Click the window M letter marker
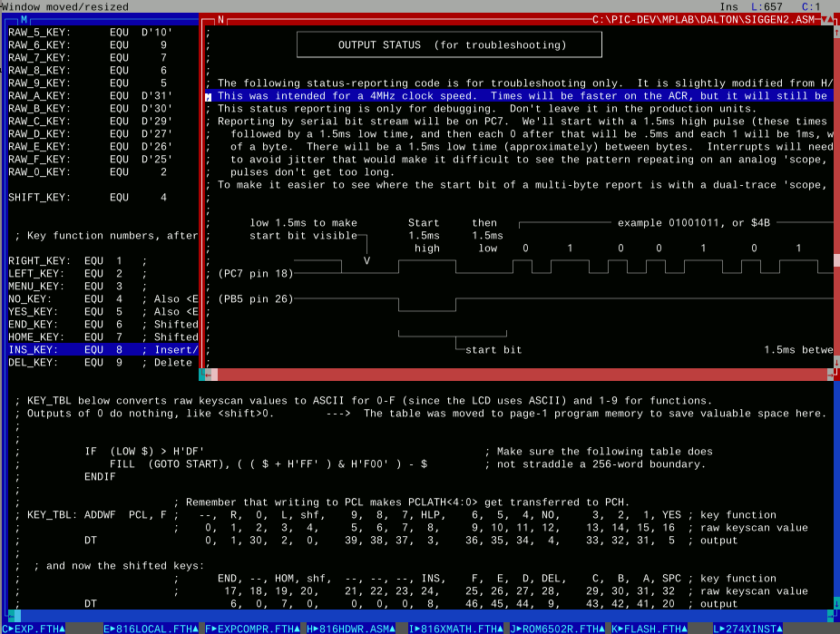840x634 pixels. [24, 18]
